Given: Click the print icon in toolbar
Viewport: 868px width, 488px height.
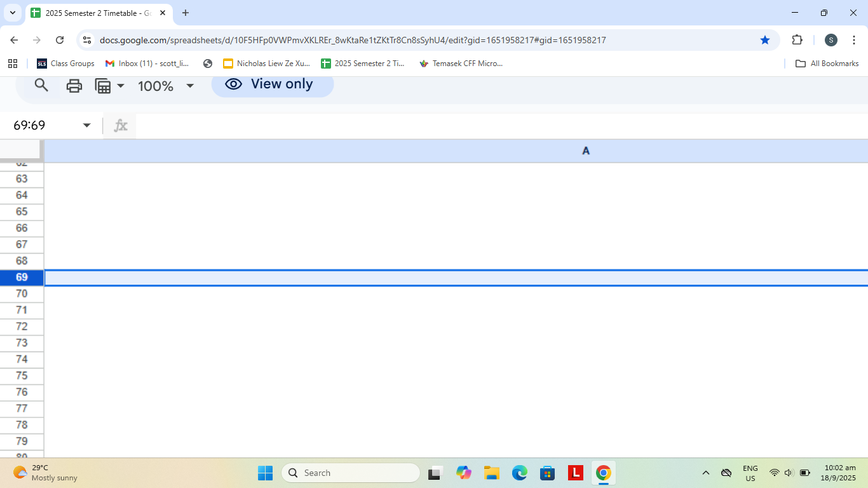Looking at the screenshot, I should (74, 86).
